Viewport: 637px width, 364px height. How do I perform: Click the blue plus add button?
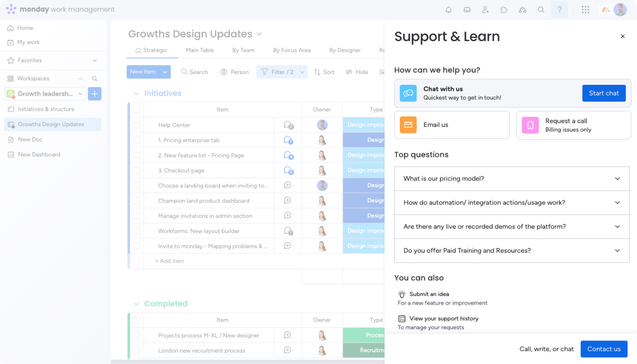95,94
